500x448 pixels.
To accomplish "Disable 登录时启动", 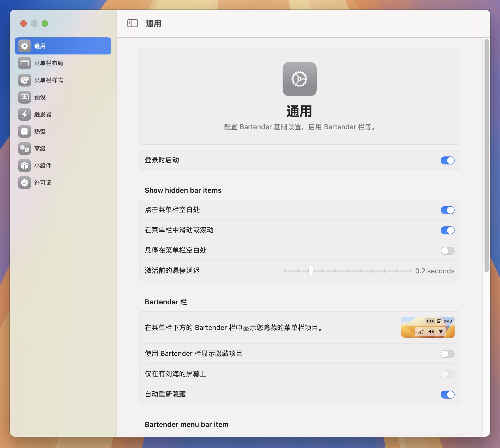I will [x=447, y=160].
